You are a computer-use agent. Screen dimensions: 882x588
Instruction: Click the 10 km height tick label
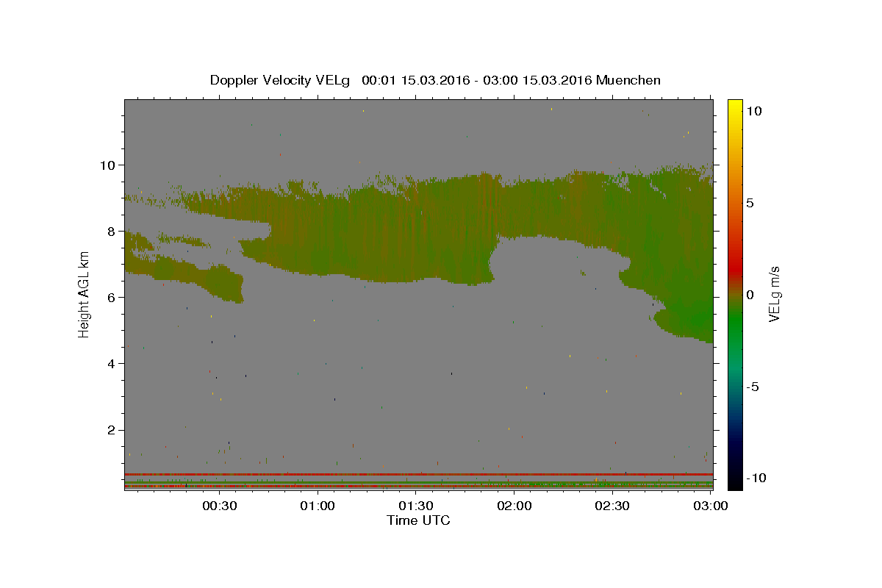107,165
